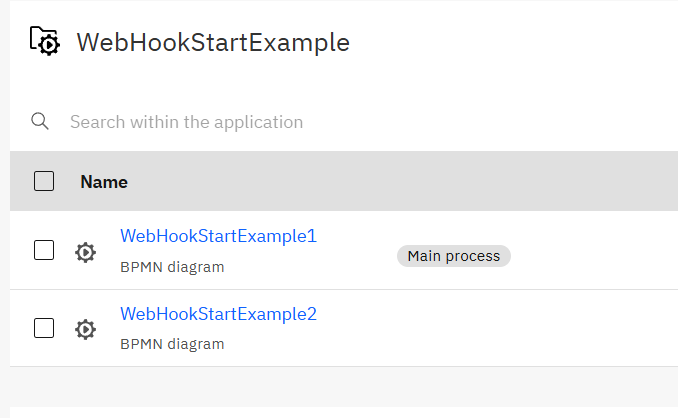Check the box for WebHookStartExample1
Viewport: 678px width, 418px height.
click(x=44, y=250)
